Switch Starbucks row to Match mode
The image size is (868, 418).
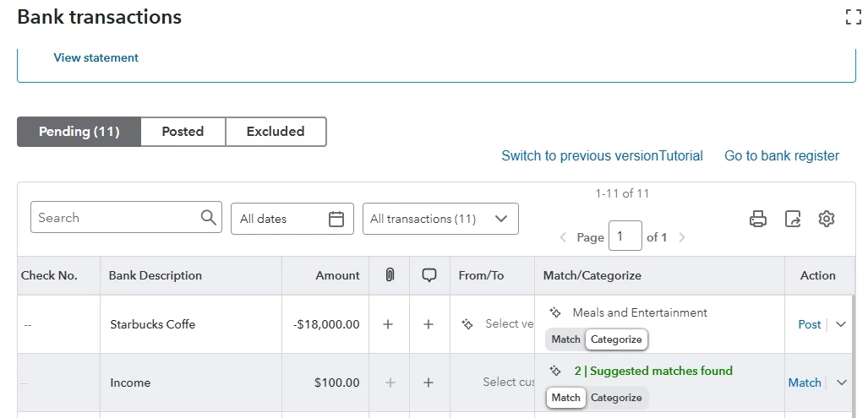(565, 339)
